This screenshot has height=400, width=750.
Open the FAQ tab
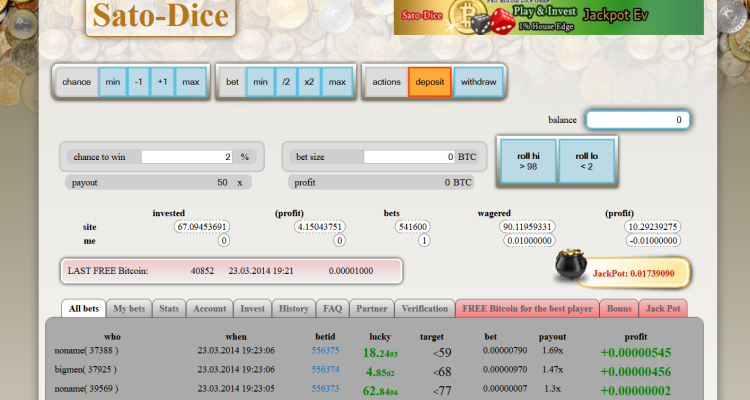(332, 309)
